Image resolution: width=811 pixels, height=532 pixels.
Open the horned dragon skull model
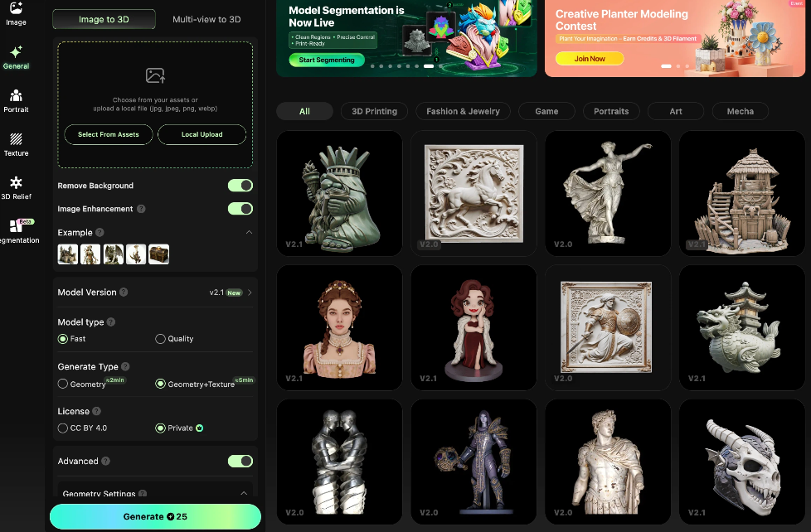742,462
